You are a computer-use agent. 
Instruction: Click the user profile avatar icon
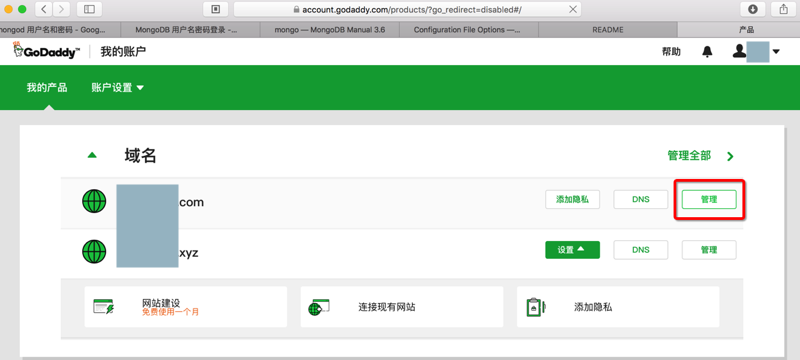pos(739,51)
